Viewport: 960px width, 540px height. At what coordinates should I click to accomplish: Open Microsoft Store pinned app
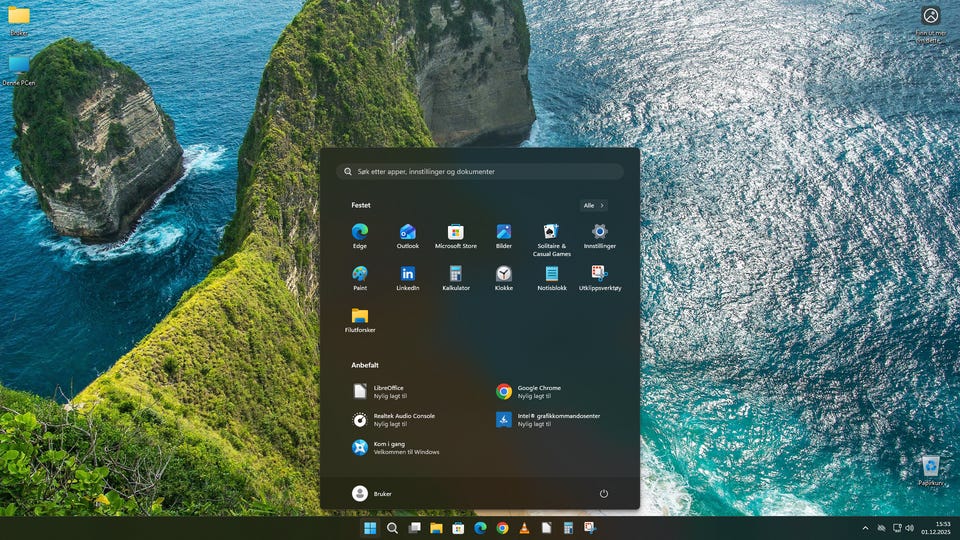tap(456, 236)
